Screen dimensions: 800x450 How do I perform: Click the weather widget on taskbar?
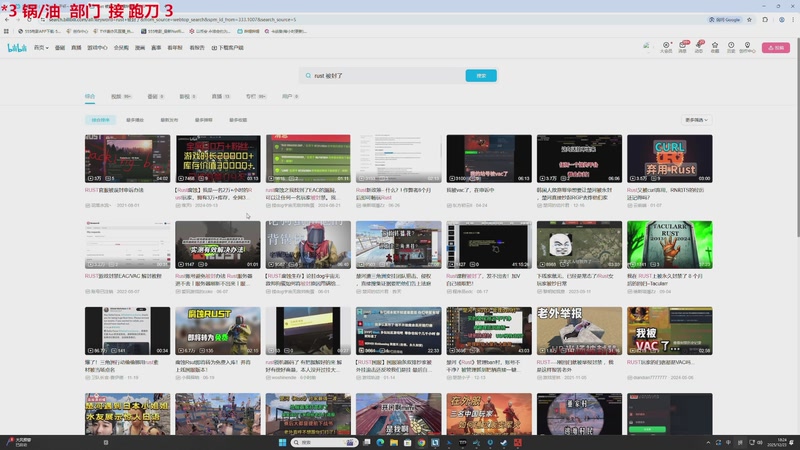coord(19,442)
